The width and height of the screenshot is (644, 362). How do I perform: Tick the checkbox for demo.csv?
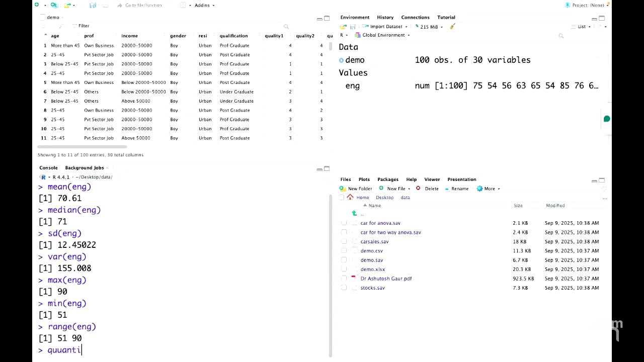coord(344,250)
